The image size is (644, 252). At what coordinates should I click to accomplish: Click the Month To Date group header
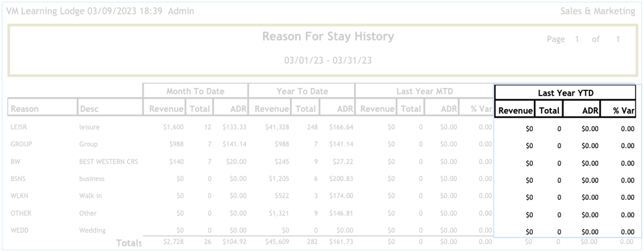[x=195, y=91]
